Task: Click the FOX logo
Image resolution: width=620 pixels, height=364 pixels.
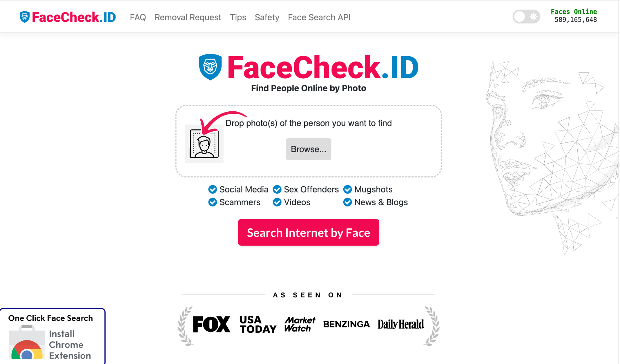Action: [x=211, y=324]
